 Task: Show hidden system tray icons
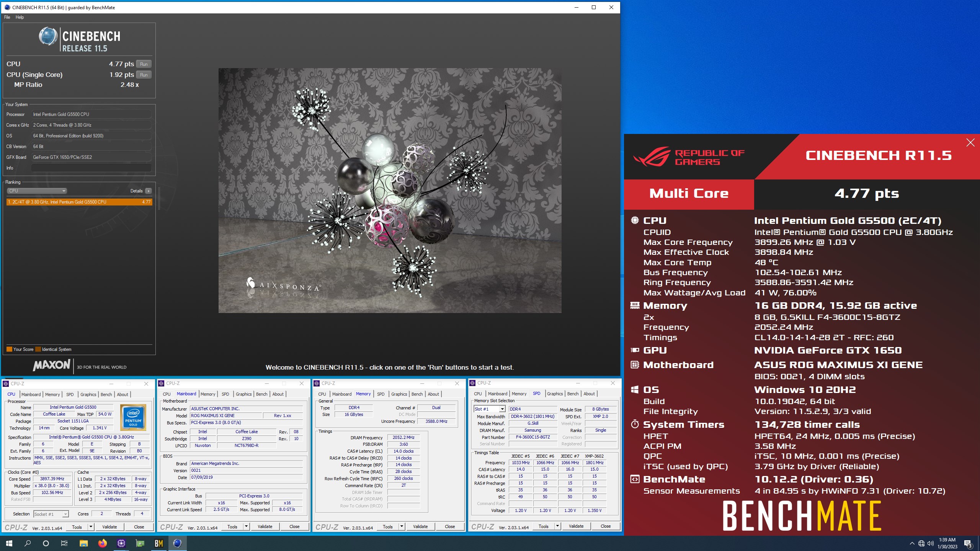[x=912, y=543]
